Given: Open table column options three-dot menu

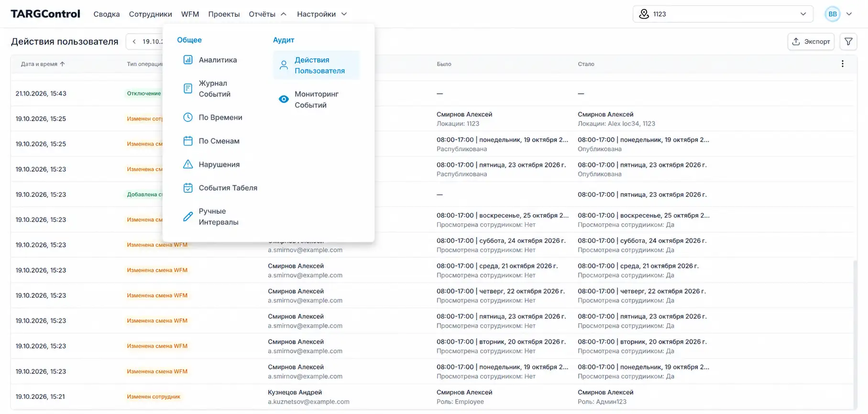Looking at the screenshot, I should coord(842,64).
